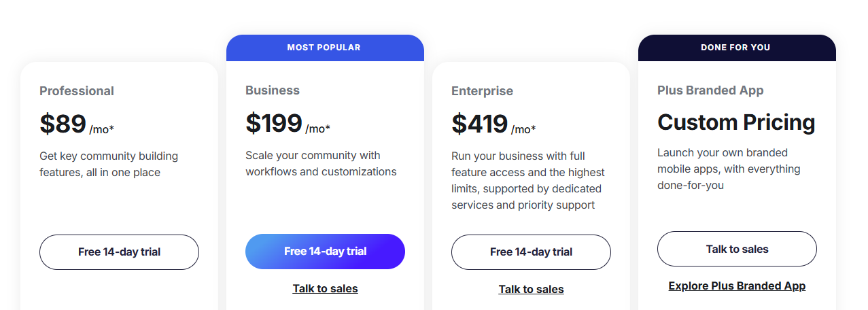Click the Professional plan description text
The width and height of the screenshot is (868, 310).
coord(109,165)
